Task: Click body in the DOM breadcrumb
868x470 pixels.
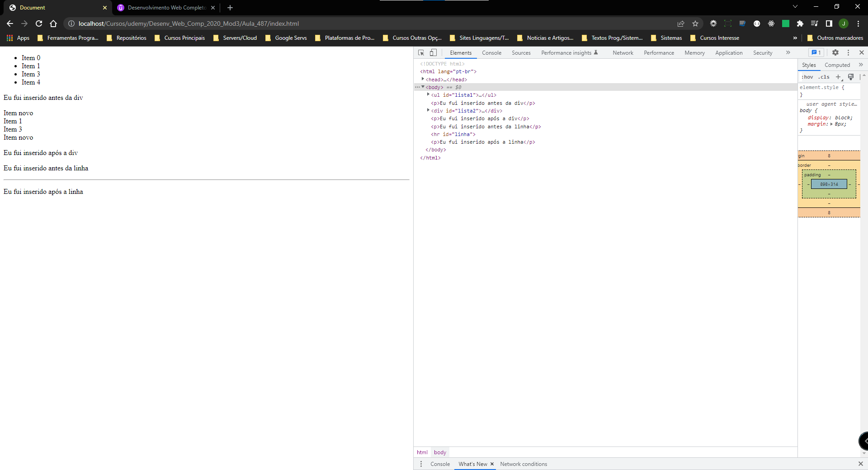Action: point(440,452)
